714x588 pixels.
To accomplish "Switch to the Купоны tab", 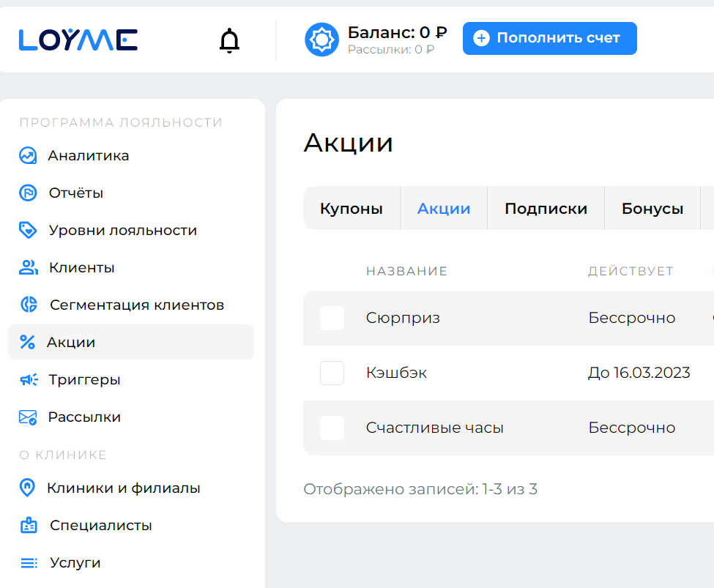I will [352, 208].
